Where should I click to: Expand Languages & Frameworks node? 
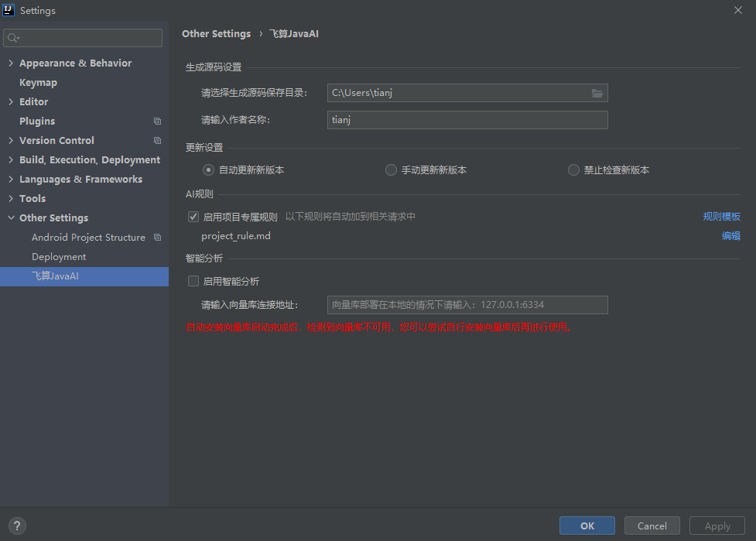(x=11, y=179)
